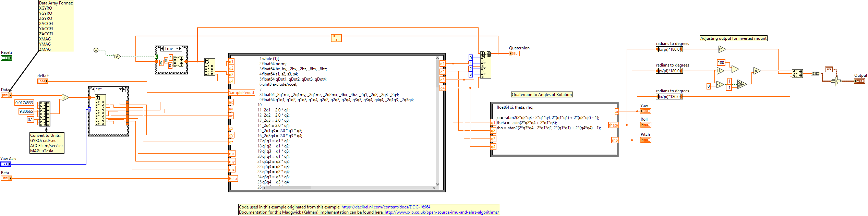This screenshot has height=216, width=868.
Task: Select the OR gate function
Action: 117,57
